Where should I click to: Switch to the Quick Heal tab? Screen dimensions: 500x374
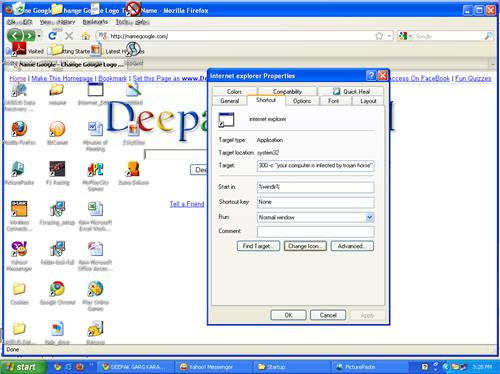pyautogui.click(x=351, y=91)
